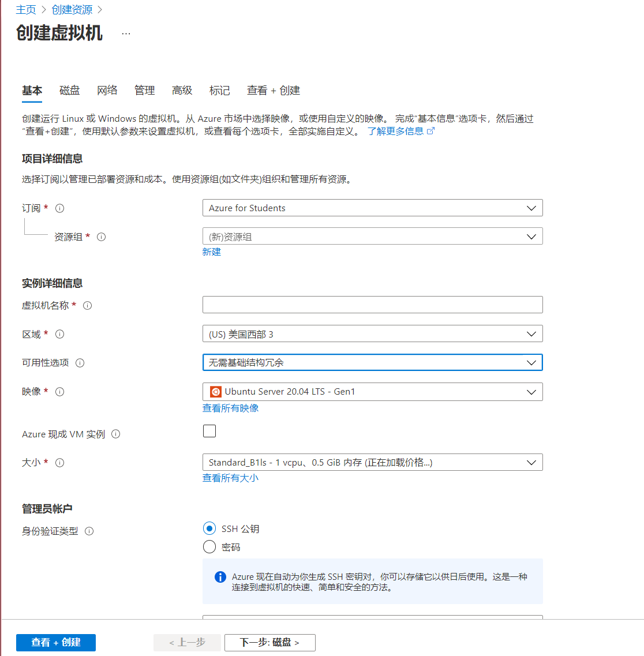The height and width of the screenshot is (656, 644).
Task: Open the 高级 tab
Action: point(182,91)
